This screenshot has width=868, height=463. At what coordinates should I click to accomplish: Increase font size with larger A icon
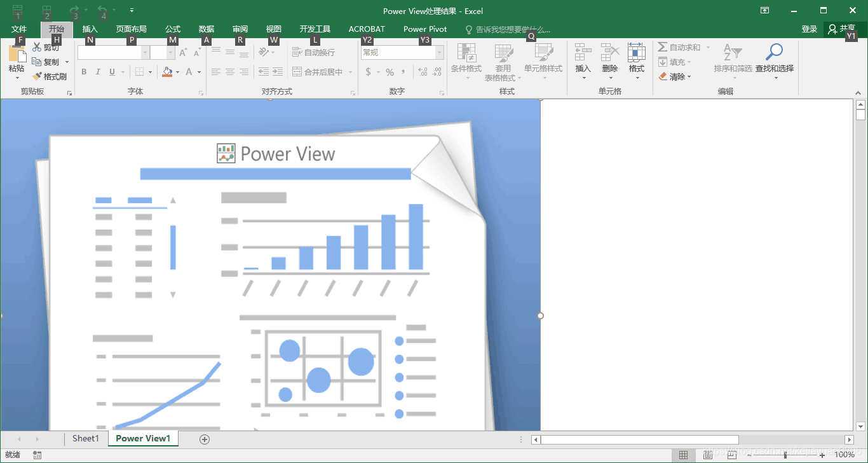[x=183, y=53]
